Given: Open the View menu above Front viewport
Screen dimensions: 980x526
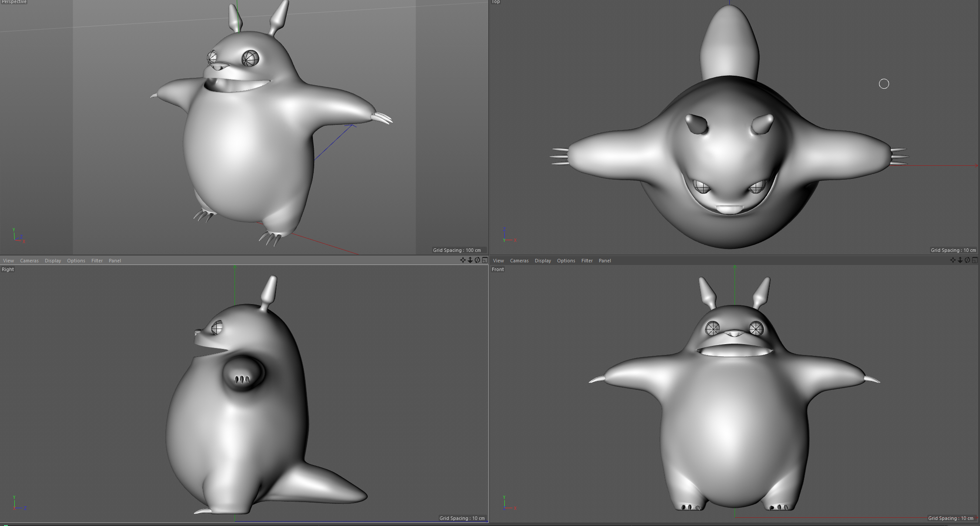Looking at the screenshot, I should [498, 261].
